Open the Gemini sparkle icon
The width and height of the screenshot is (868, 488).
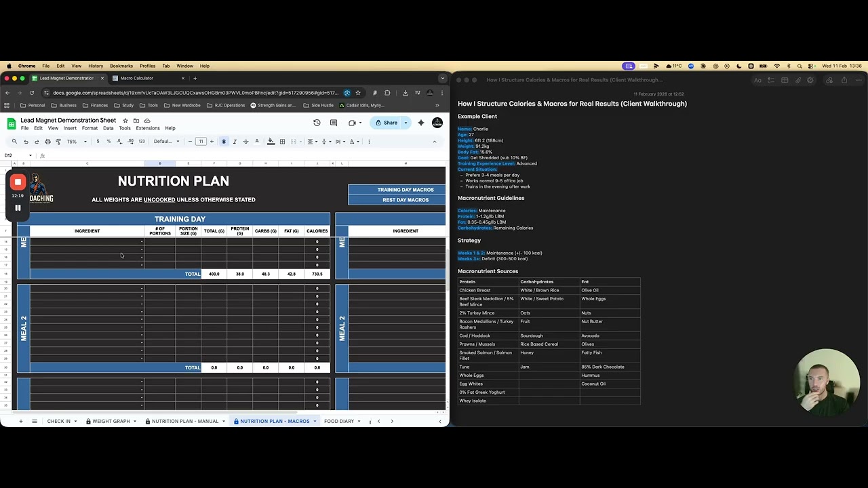[421, 123]
